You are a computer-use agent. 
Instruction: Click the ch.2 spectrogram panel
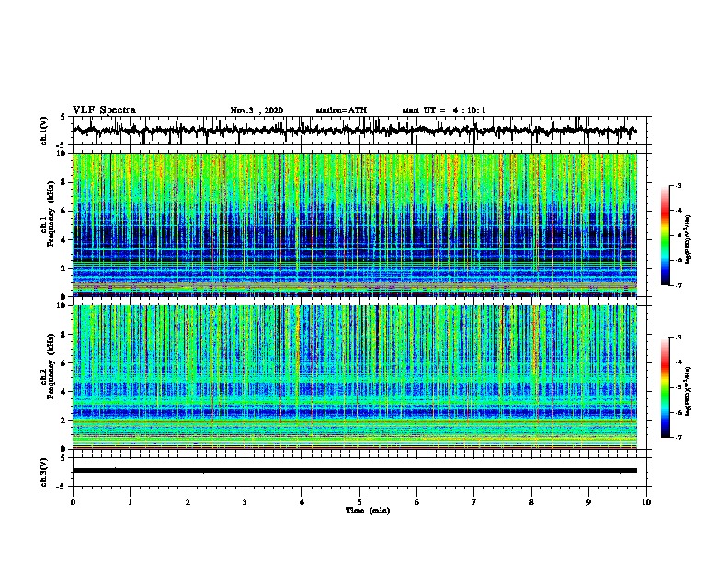click(x=354, y=377)
